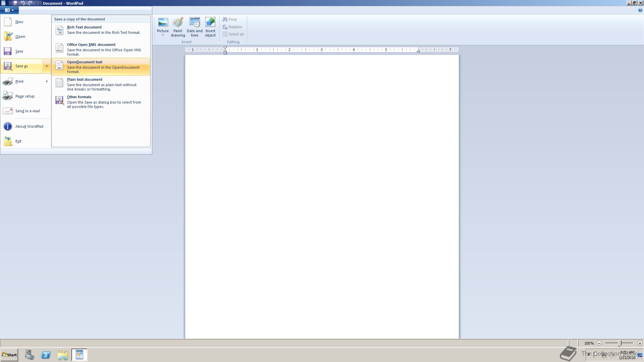Screen dimensions: 644x362
Task: Insert a Paint drawing
Action: pos(178,27)
